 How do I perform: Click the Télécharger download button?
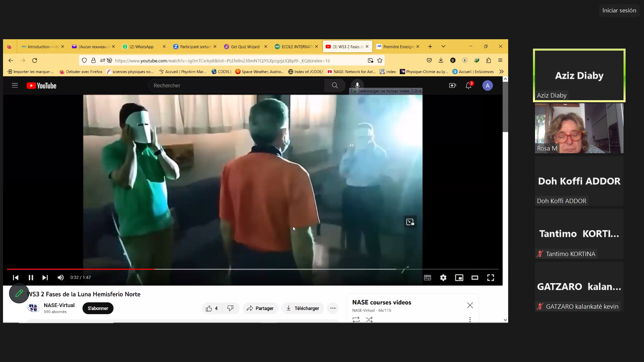click(303, 308)
